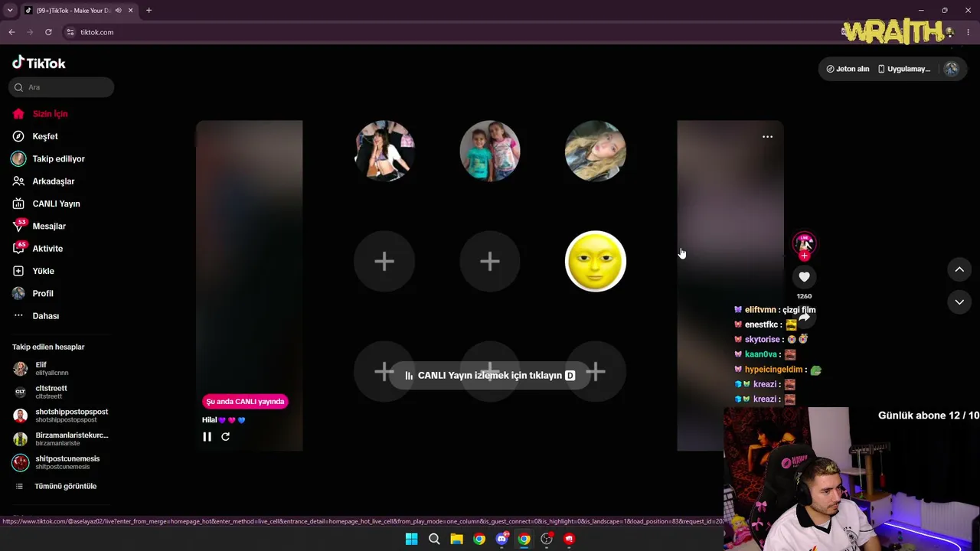The height and width of the screenshot is (551, 980).
Task: Open the Aktivite notifications
Action: (x=47, y=249)
